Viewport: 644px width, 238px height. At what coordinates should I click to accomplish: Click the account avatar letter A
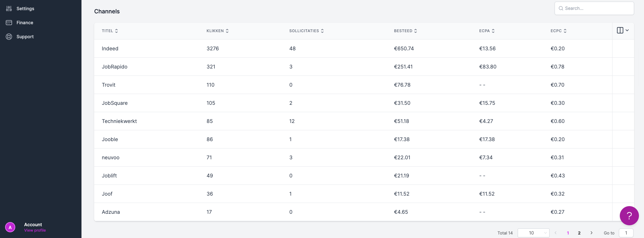[10, 227]
